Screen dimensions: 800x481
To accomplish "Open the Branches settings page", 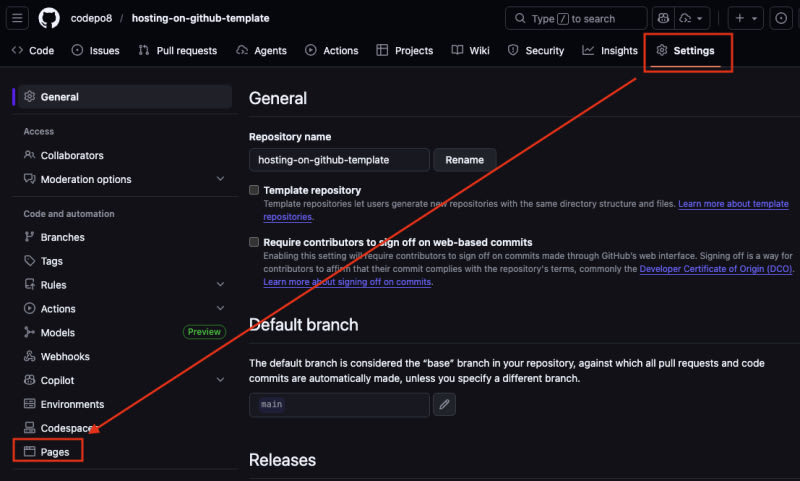I will (62, 237).
